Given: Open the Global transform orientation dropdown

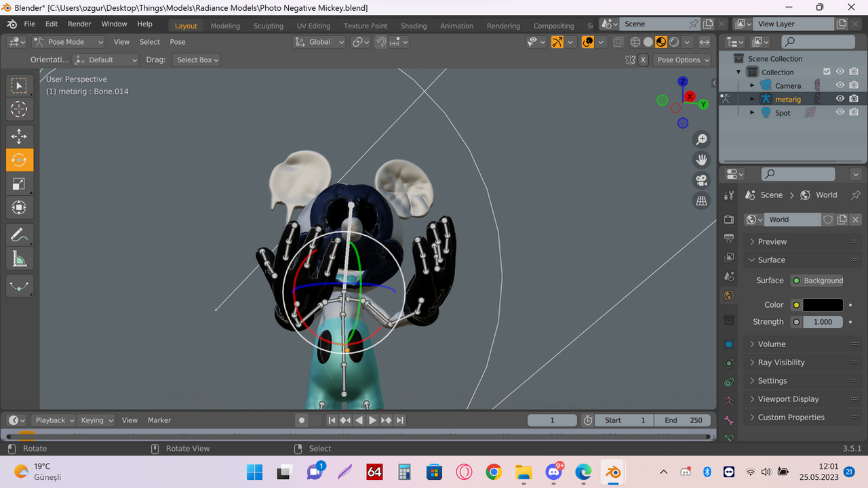Looking at the screenshot, I should point(319,42).
